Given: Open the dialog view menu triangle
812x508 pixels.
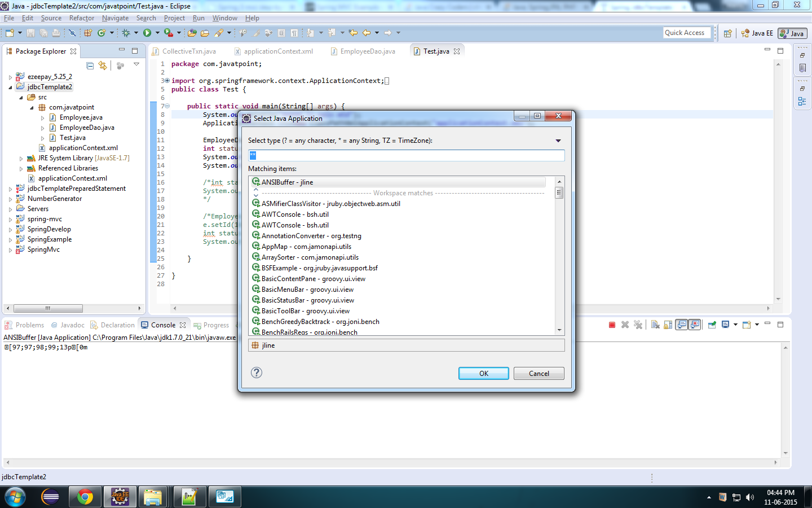Looking at the screenshot, I should coord(558,141).
